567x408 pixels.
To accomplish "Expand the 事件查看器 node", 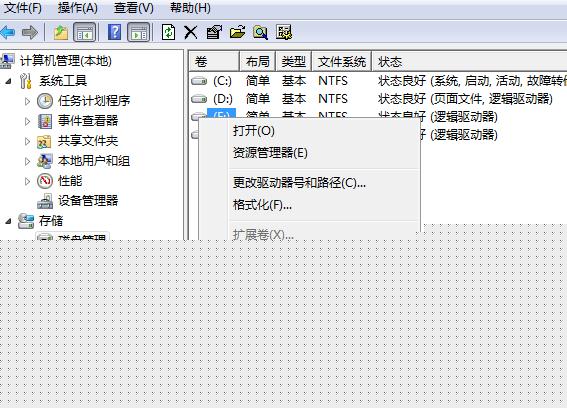I will coord(27,121).
